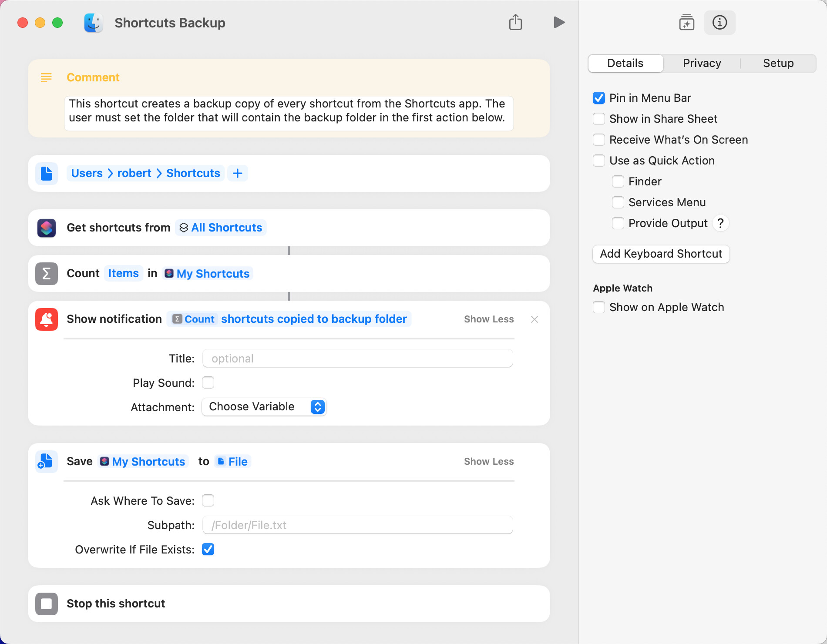Click the blue file icon of the folder action
This screenshot has width=827, height=644.
pos(47,173)
